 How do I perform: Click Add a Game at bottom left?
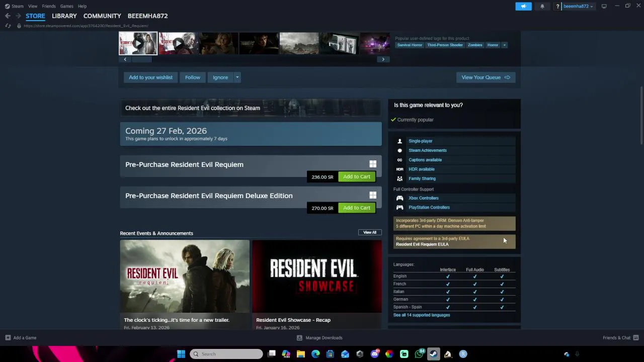point(21,338)
